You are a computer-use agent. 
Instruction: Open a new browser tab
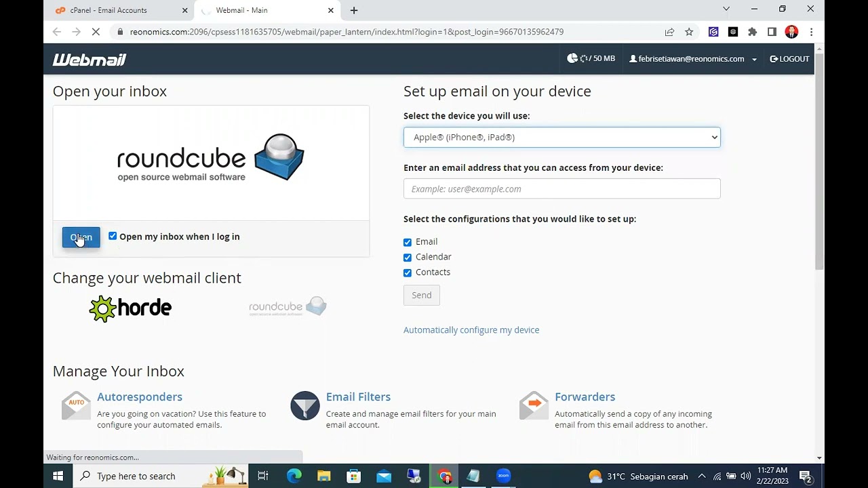(354, 10)
